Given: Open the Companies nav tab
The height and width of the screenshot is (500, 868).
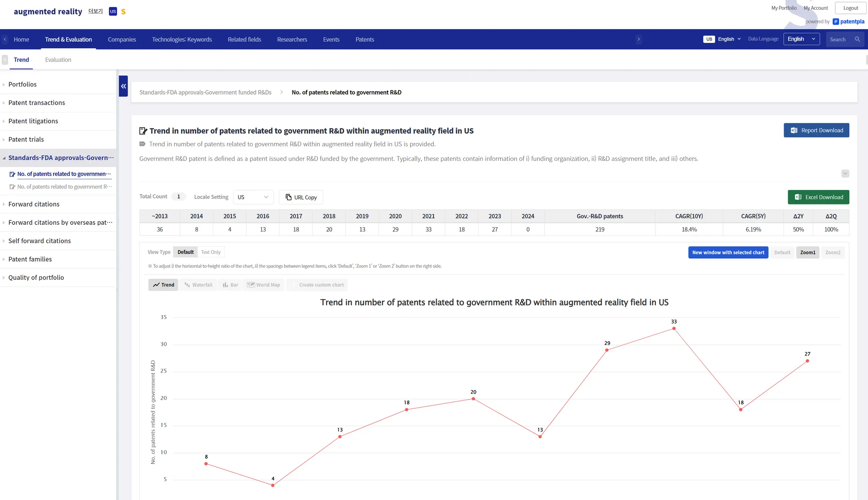Looking at the screenshot, I should 122,39.
